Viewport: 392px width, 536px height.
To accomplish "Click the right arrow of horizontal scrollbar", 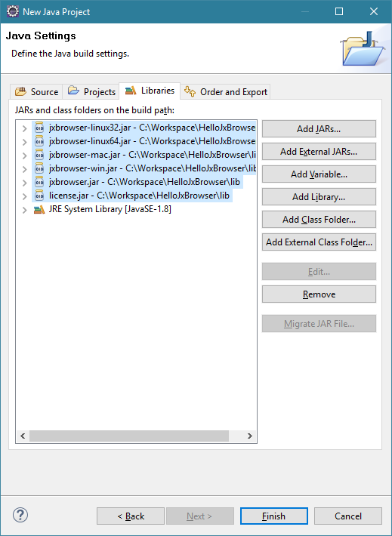I will coord(250,436).
